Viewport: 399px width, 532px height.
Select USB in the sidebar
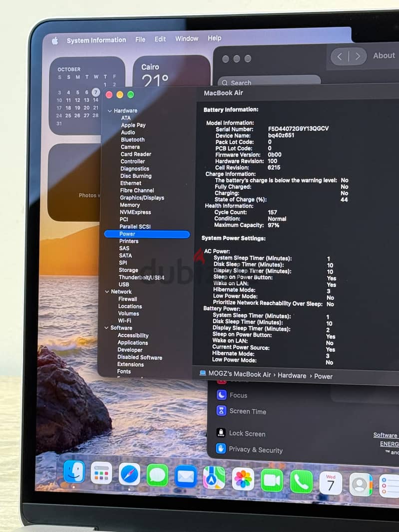pos(124,284)
